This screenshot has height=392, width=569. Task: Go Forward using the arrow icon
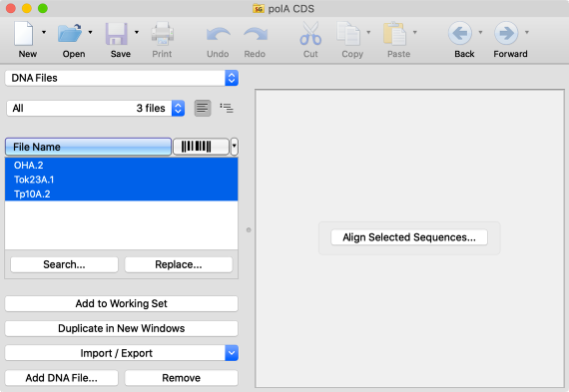506,33
